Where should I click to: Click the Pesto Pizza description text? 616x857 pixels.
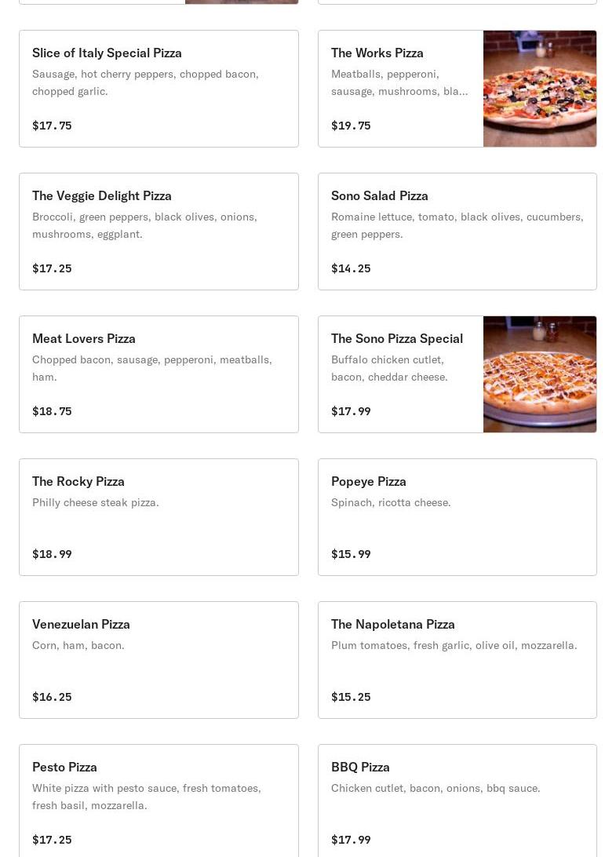pyautogui.click(x=147, y=796)
